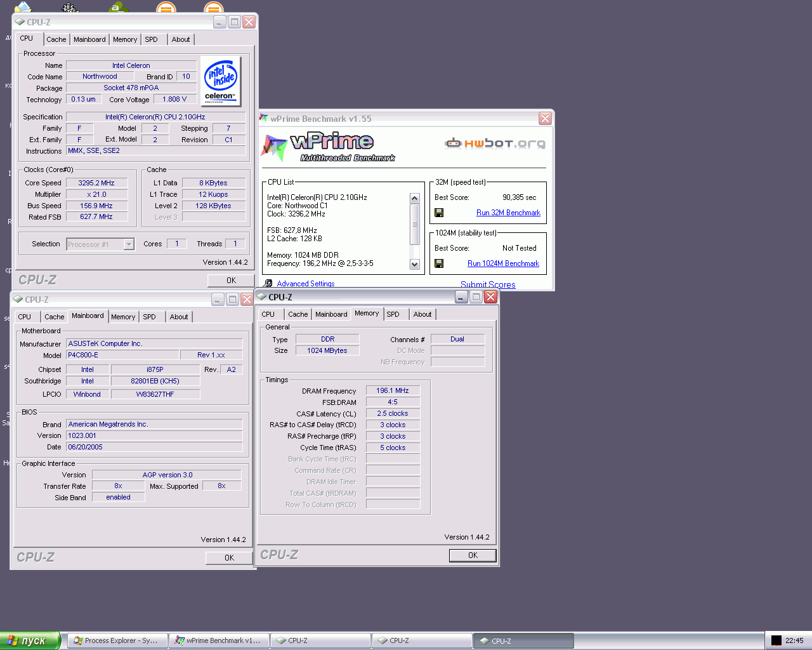Click the P4C800-E model field
Viewport: 812px width, 650px height.
pos(122,355)
